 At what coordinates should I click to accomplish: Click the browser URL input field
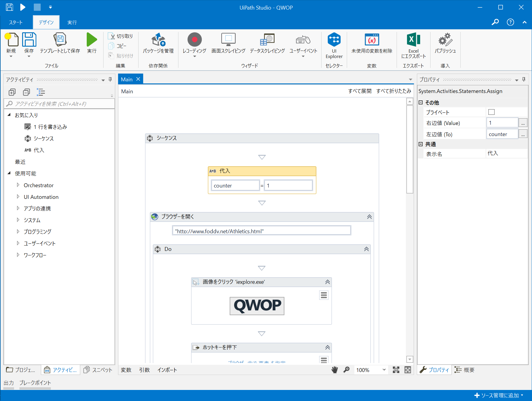click(262, 231)
